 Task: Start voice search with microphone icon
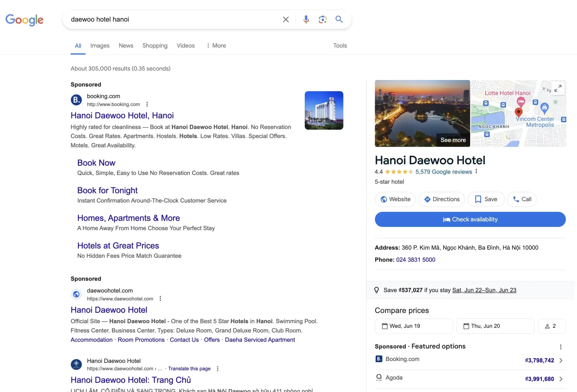click(x=306, y=19)
